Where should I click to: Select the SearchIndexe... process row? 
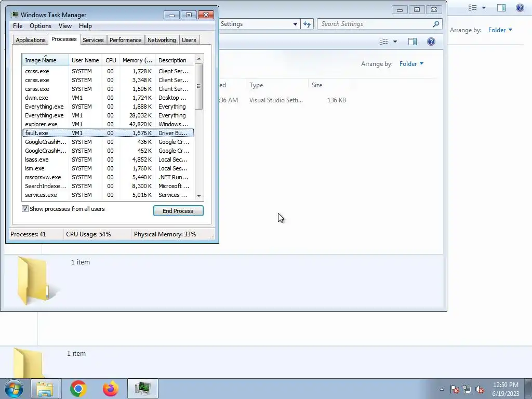[108, 186]
